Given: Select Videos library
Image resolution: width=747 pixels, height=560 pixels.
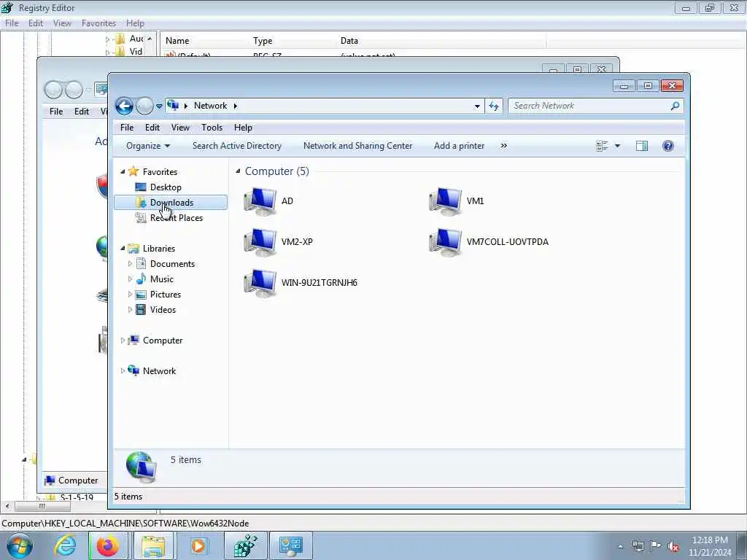Looking at the screenshot, I should coord(163,309).
